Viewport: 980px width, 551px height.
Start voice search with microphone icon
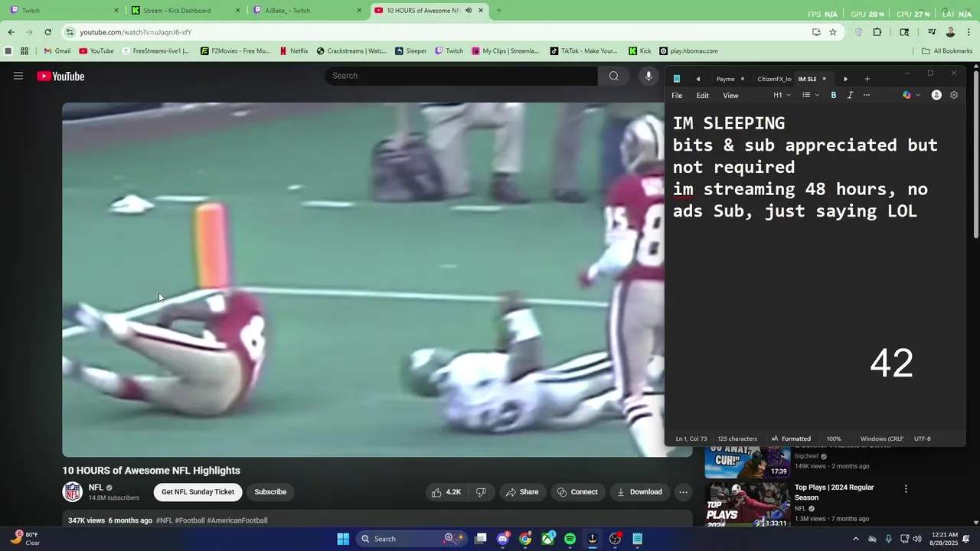(648, 76)
